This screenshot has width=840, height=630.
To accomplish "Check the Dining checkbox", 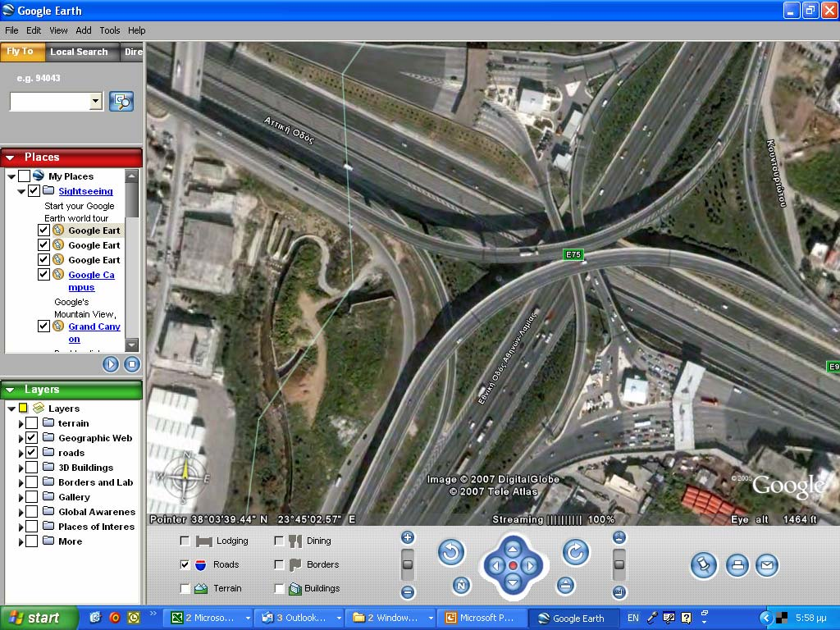I will tap(279, 541).
